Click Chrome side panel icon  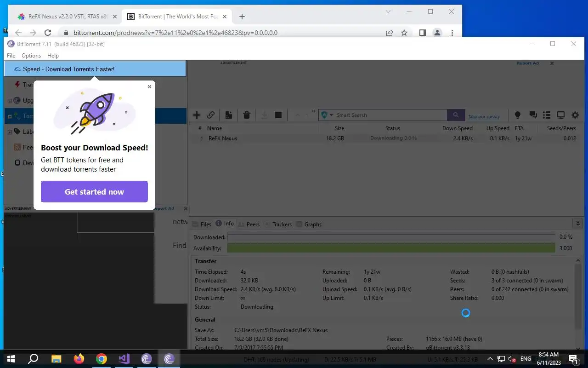(423, 33)
